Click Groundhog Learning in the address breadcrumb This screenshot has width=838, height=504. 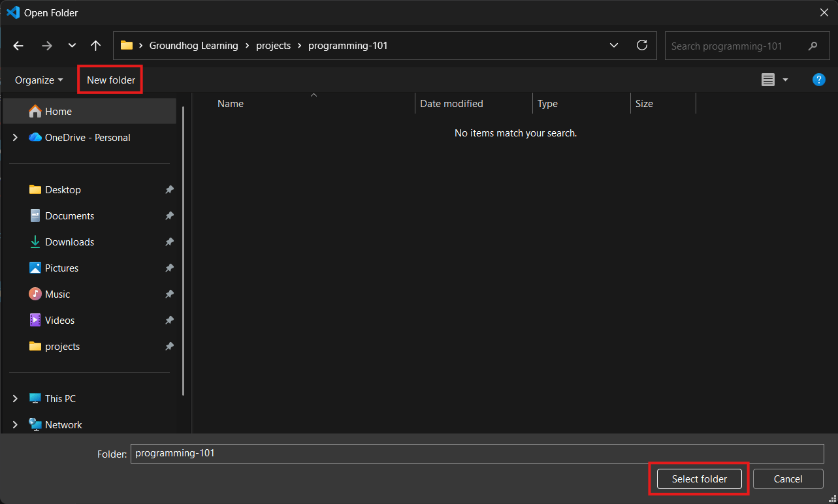point(194,46)
